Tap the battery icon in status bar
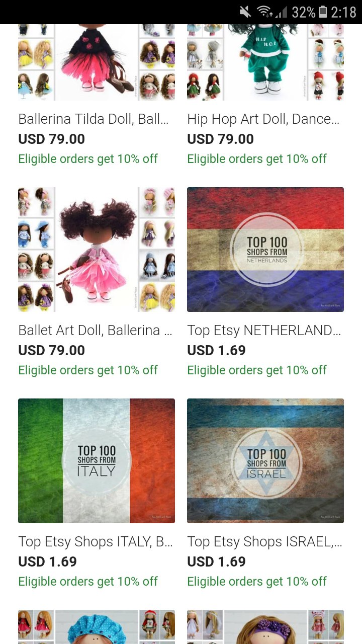The width and height of the screenshot is (362, 644). click(x=323, y=12)
